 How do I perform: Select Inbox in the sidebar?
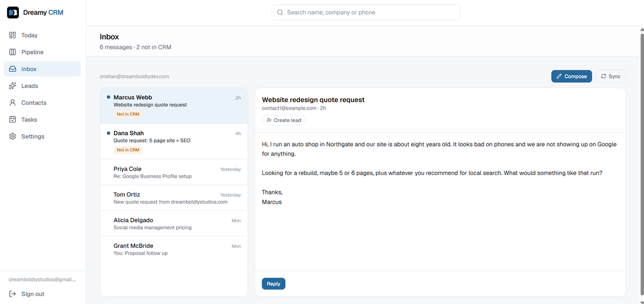tap(42, 69)
